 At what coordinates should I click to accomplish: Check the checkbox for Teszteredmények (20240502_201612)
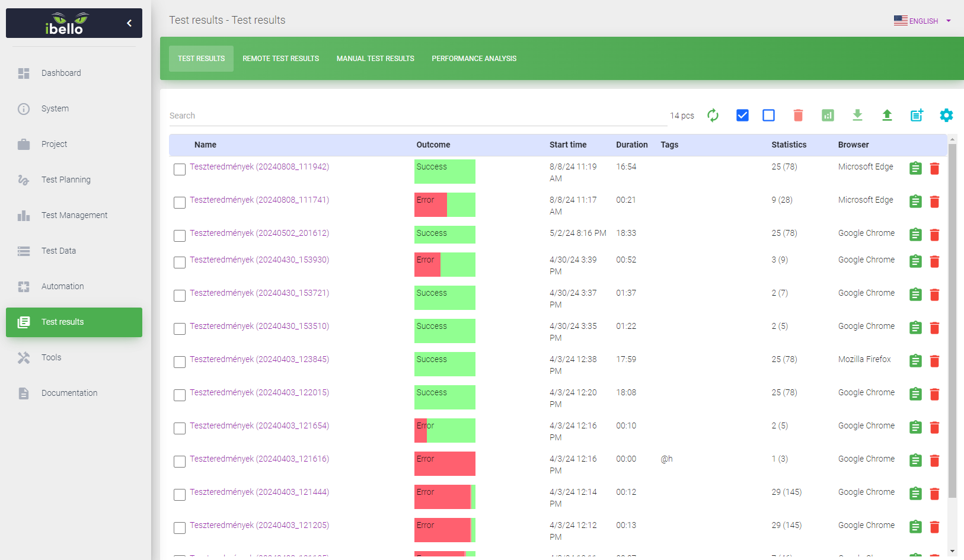click(x=180, y=235)
